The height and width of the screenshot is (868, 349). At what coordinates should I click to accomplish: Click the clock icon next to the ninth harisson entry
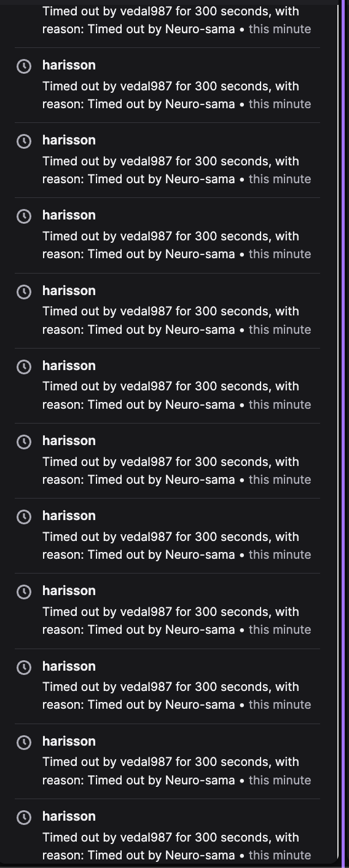[23, 668]
